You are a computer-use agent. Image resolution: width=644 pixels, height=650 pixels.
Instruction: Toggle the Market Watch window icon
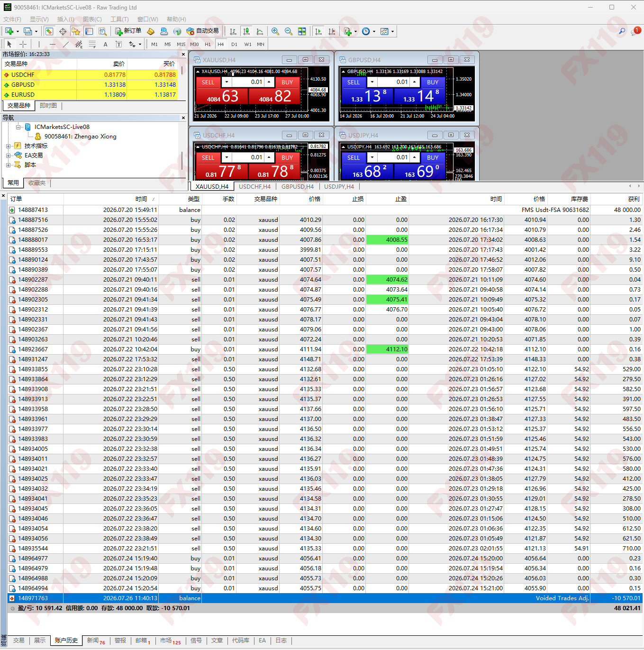(x=49, y=31)
